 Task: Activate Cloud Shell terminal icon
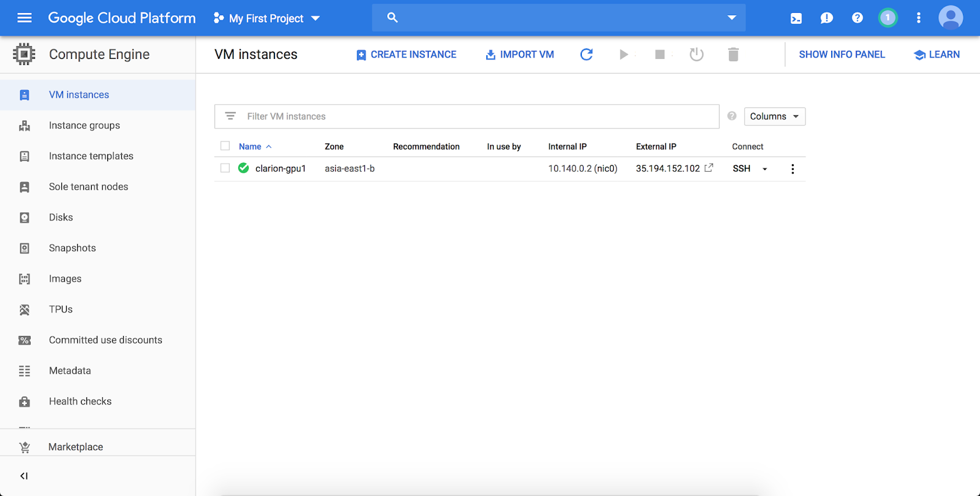[796, 18]
